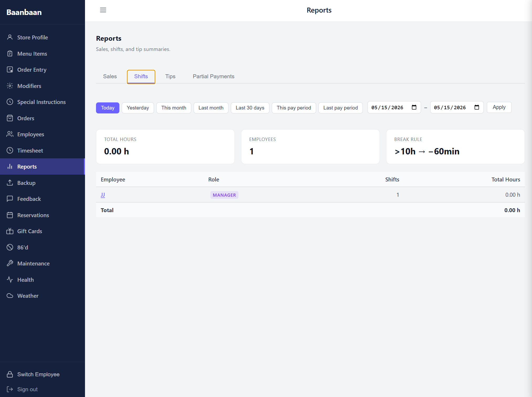Click the Gift Cards gift icon
Screen dimensions: 532x397
pyautogui.click(x=10, y=231)
